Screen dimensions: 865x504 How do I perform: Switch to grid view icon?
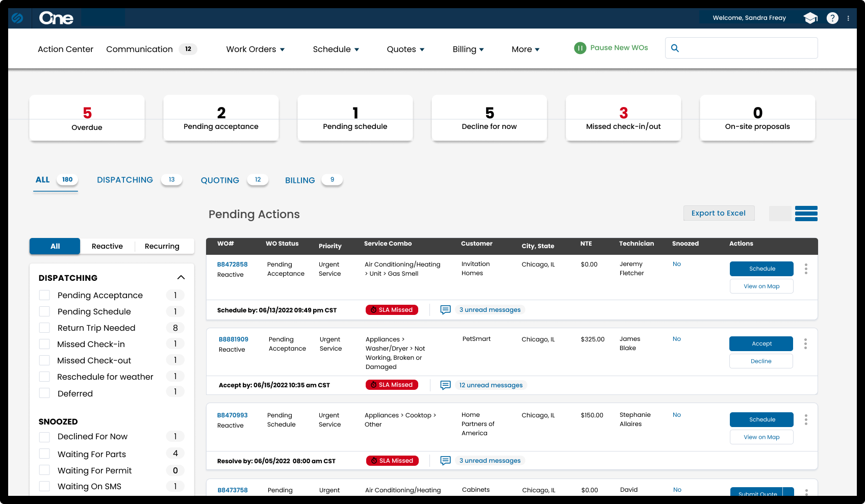coord(780,213)
